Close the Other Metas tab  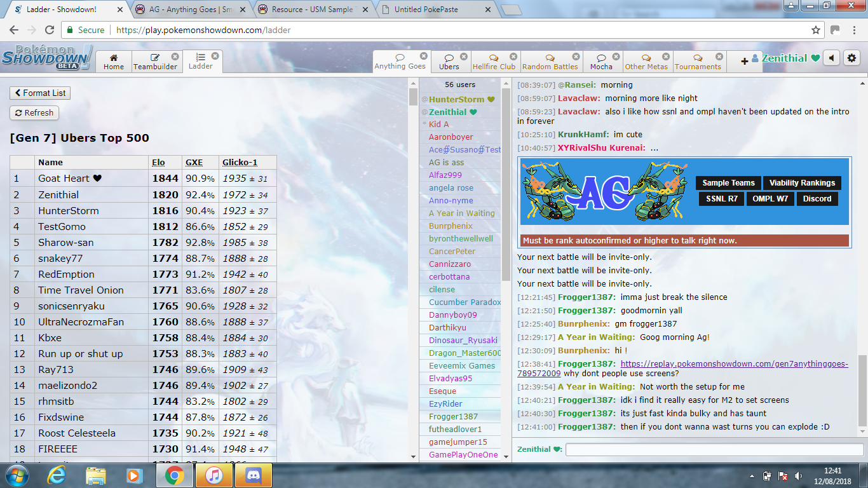tap(666, 57)
